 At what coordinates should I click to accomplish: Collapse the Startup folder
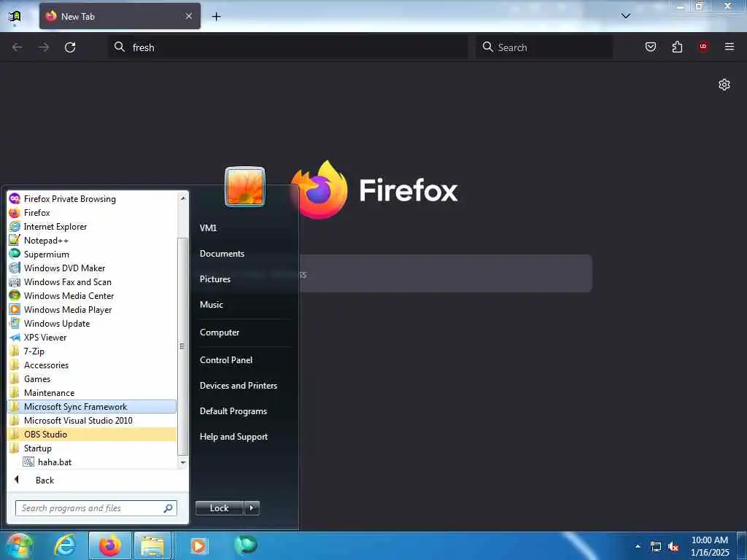coord(93,448)
